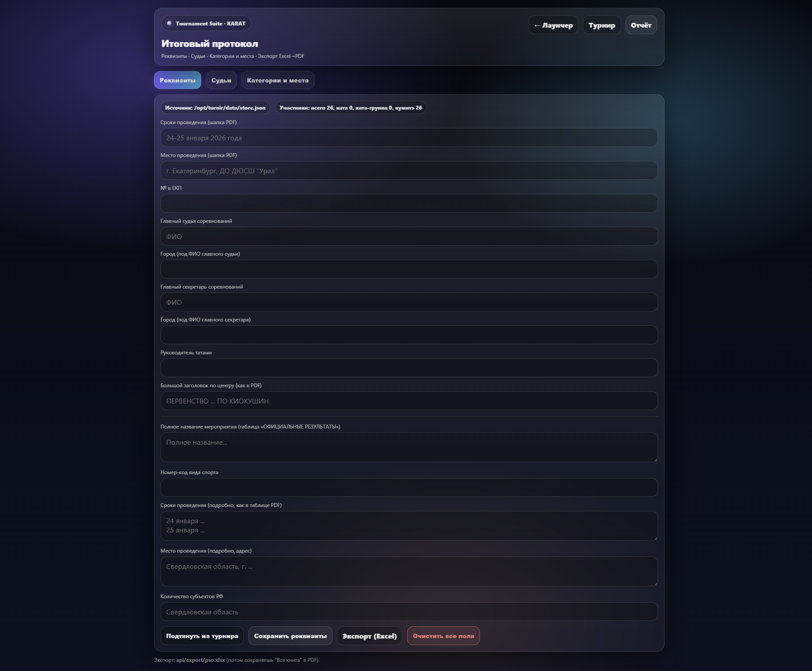Click the Руководитель татами input
The height and width of the screenshot is (671, 812).
pyautogui.click(x=409, y=368)
